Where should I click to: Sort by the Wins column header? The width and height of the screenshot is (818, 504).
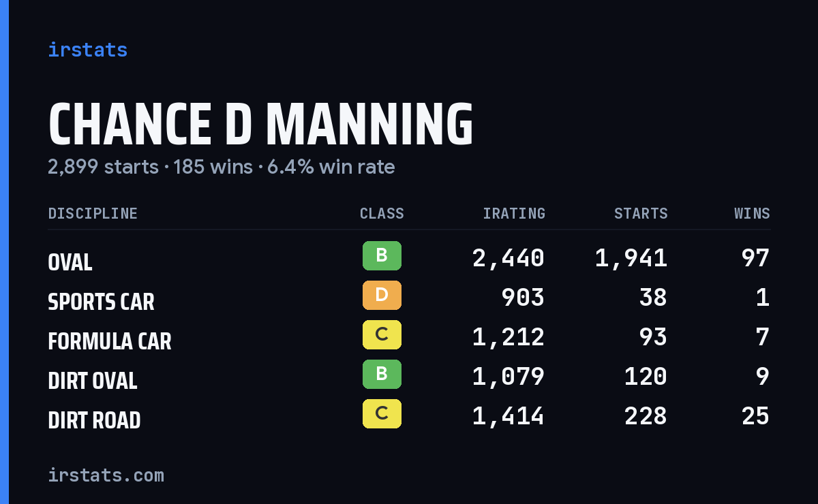pyautogui.click(x=752, y=214)
